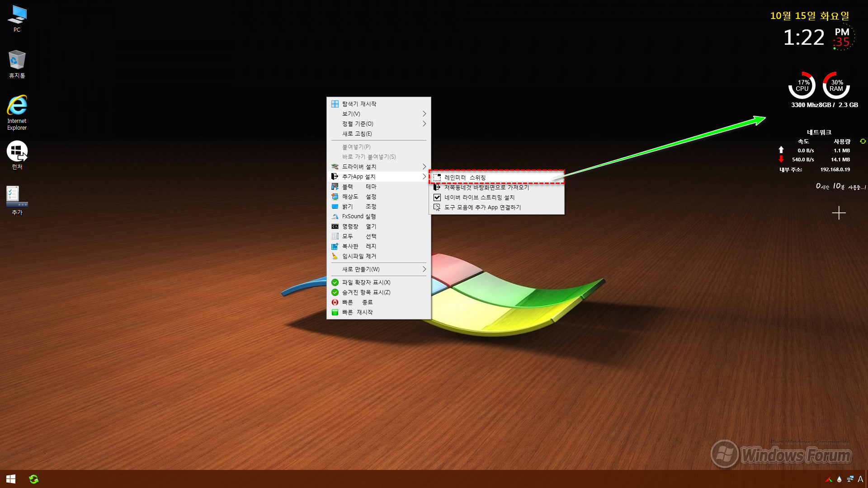
Task: Click the 14.1 MB download usage value
Action: pos(840,160)
